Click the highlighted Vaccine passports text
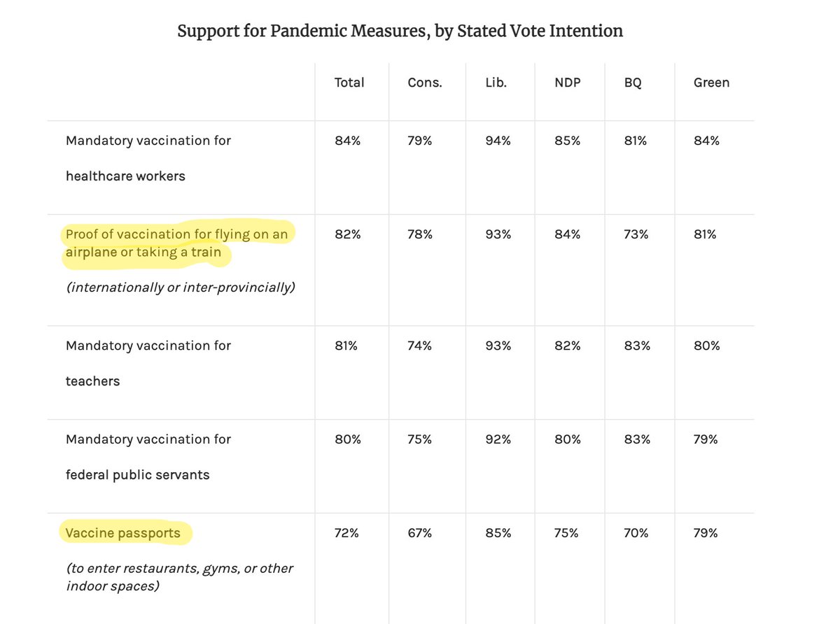Viewport: 840px width, 624px height. pyautogui.click(x=123, y=533)
